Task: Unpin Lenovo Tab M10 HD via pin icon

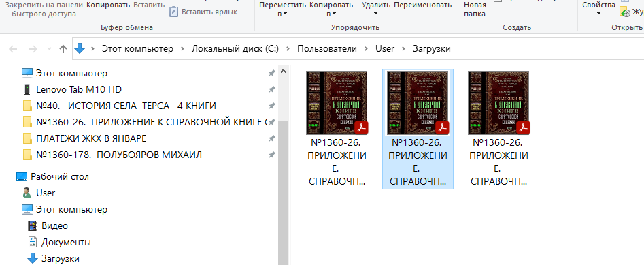Action: click(271, 89)
